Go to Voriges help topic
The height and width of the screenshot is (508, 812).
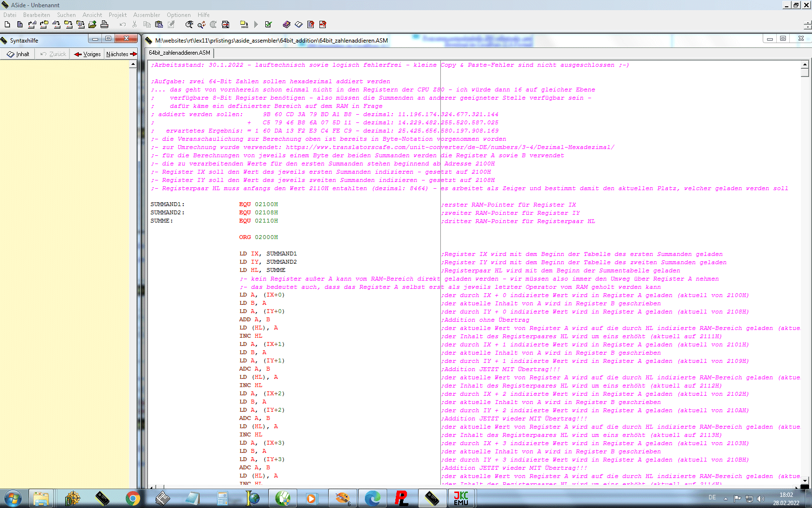(x=87, y=54)
